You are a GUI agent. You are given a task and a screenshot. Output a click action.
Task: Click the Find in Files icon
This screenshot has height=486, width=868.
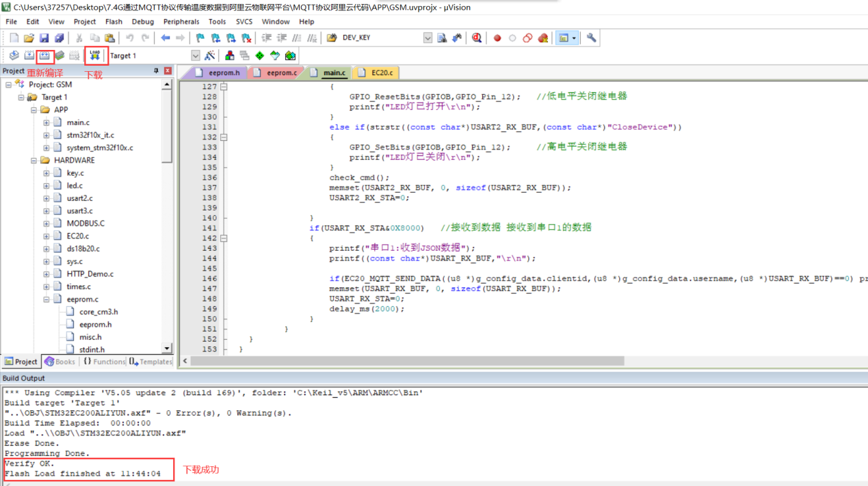(332, 38)
